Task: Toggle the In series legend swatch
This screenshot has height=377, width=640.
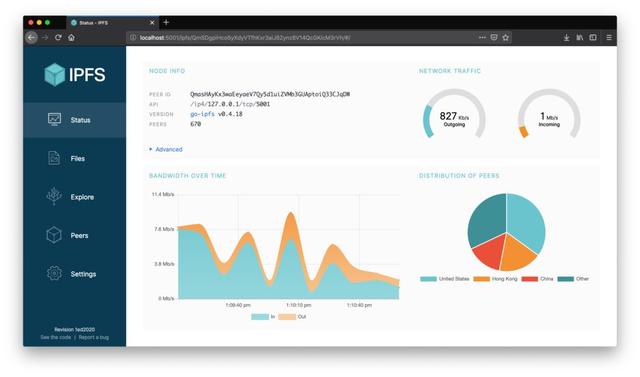Action: (x=260, y=317)
